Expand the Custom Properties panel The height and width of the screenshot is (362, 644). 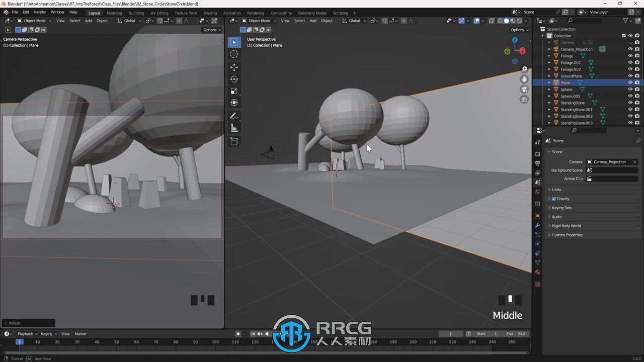[567, 235]
